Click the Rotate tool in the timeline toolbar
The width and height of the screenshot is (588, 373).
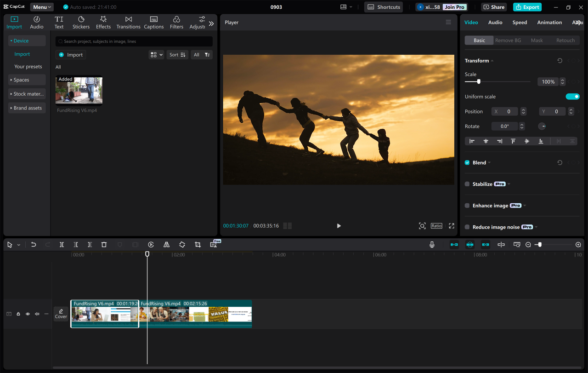(x=182, y=244)
